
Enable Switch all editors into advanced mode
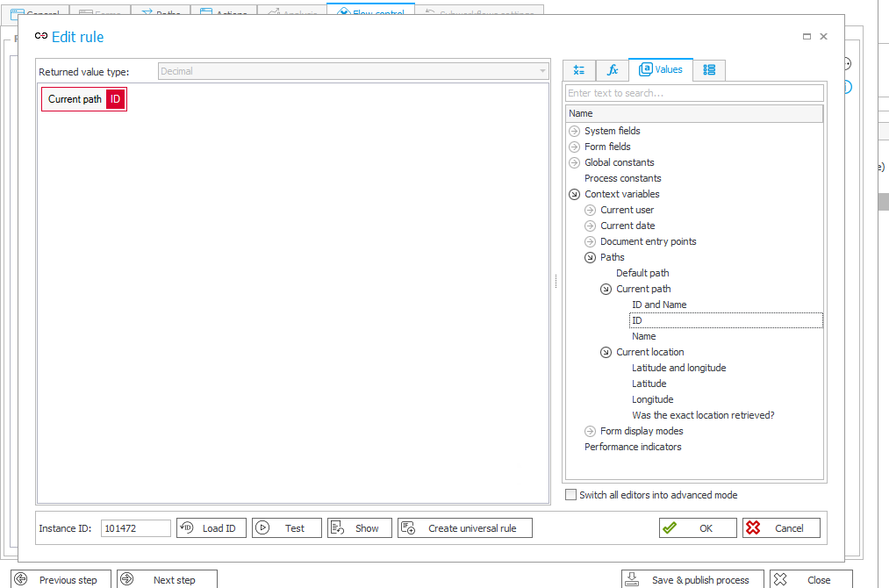point(571,495)
